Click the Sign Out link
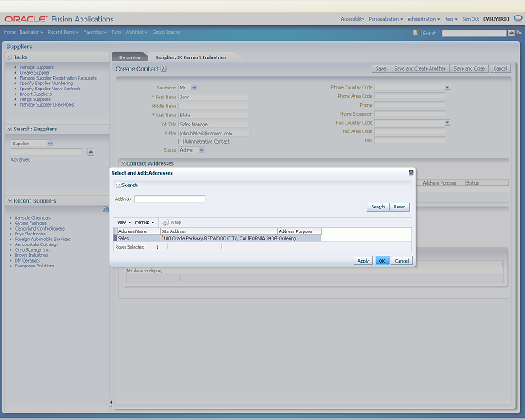525x420 pixels. 470,19
